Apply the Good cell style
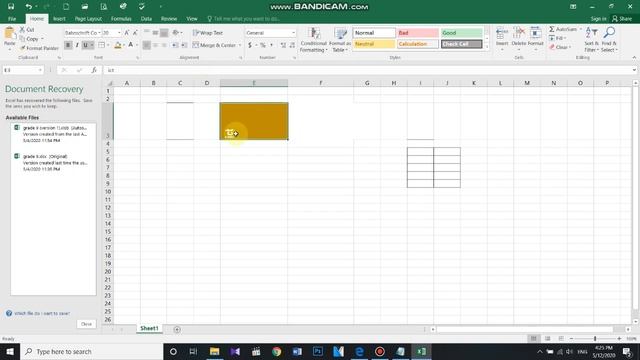Screen dimensions: 640x360 [x=461, y=33]
